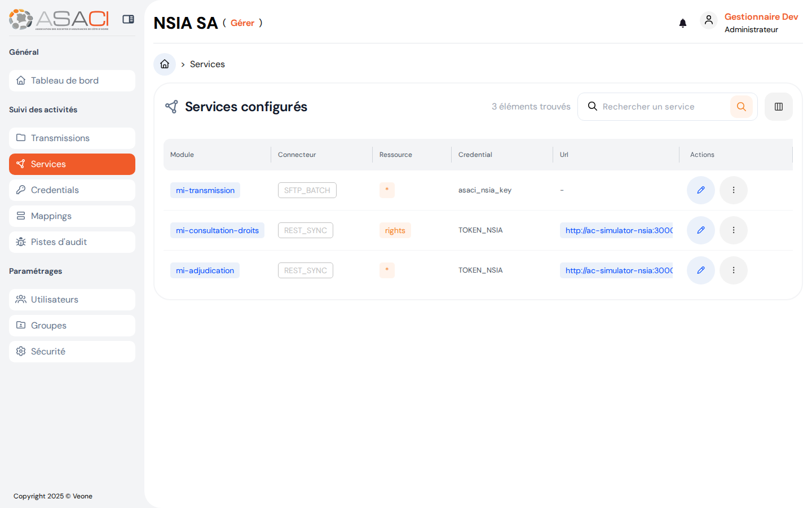Open the column visibility panel icon
The height and width of the screenshot is (508, 812).
click(779, 106)
